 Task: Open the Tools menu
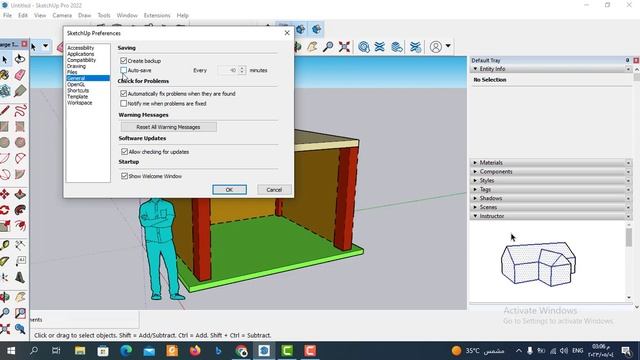click(104, 15)
